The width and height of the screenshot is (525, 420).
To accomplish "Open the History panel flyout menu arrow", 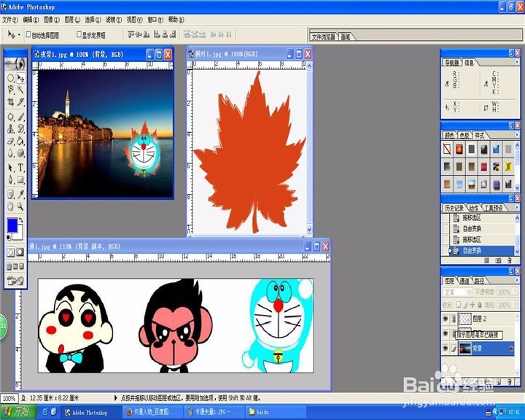I will 517,208.
